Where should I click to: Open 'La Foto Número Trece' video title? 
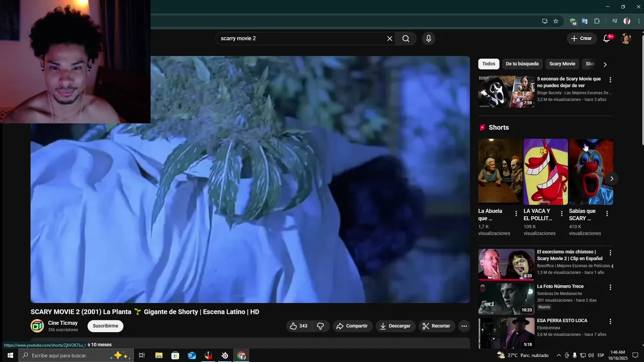coord(560,287)
